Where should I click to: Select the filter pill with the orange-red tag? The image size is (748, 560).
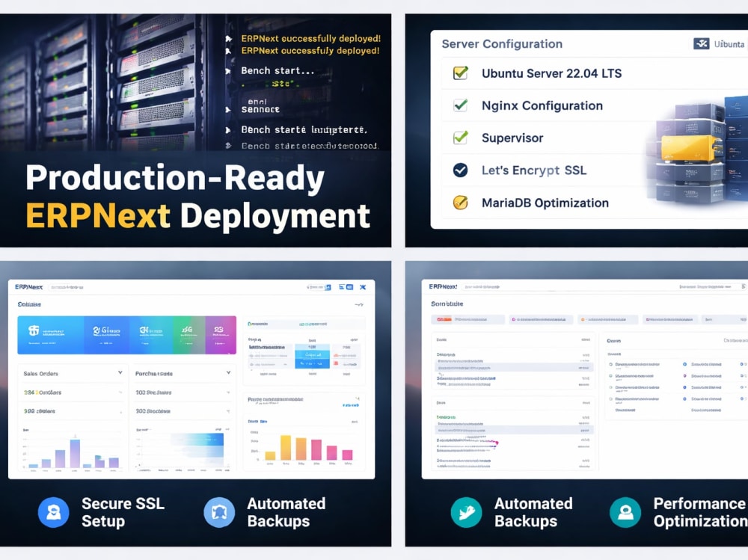(468, 319)
